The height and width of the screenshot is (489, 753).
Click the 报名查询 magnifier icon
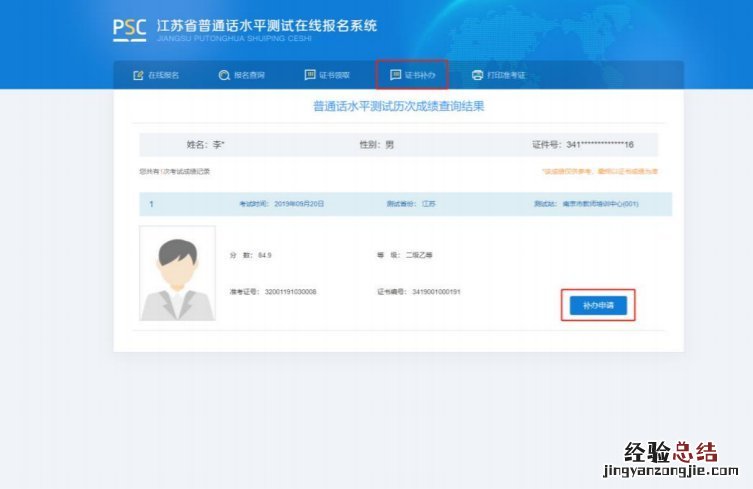point(224,75)
